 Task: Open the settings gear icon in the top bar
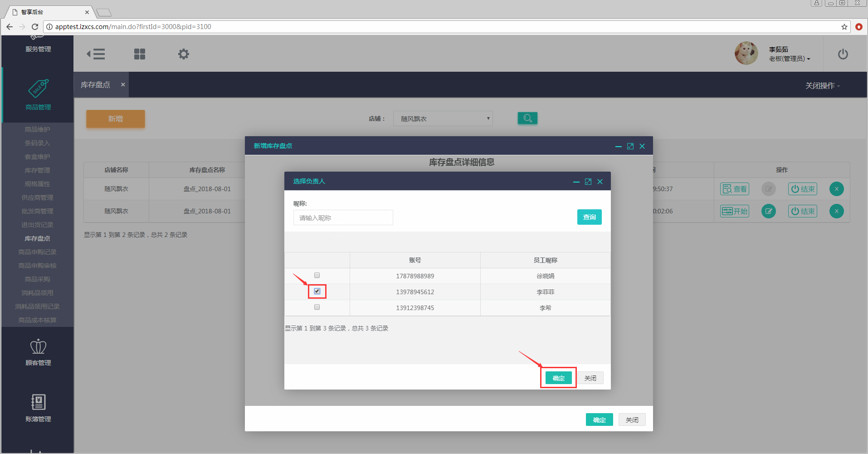click(x=183, y=54)
